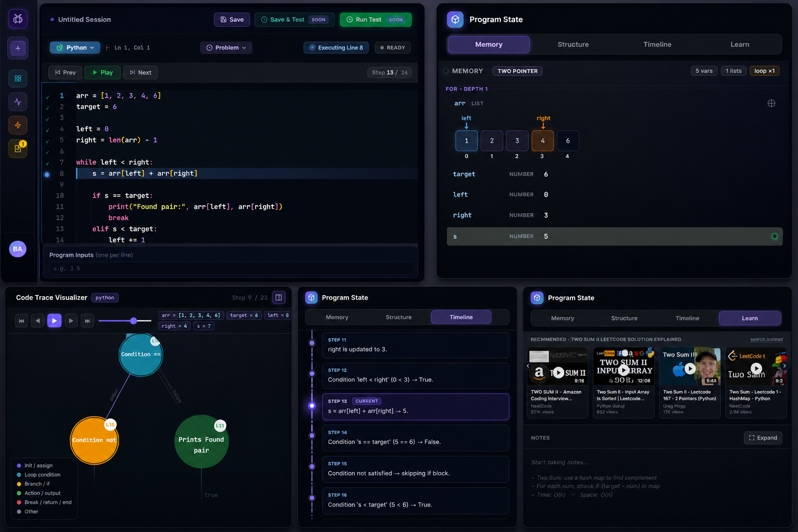798x532 pixels.
Task: Switch to the Timeline tab in top Program State
Action: tap(657, 45)
